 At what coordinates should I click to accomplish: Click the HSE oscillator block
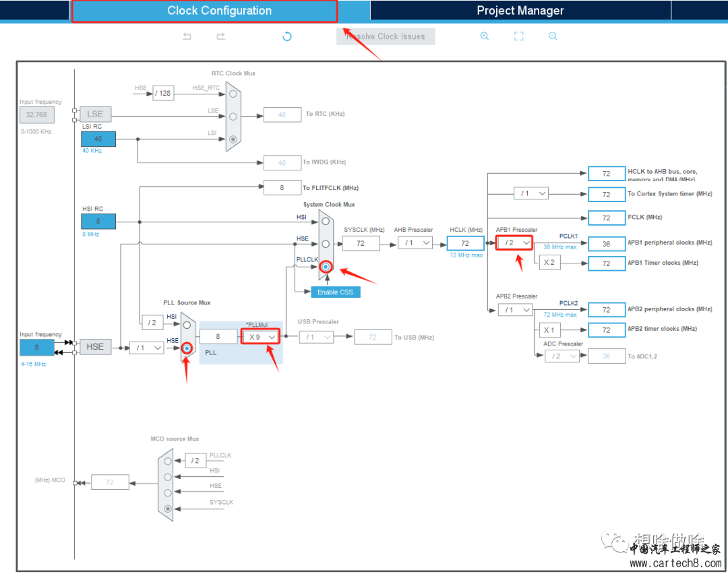click(x=95, y=347)
